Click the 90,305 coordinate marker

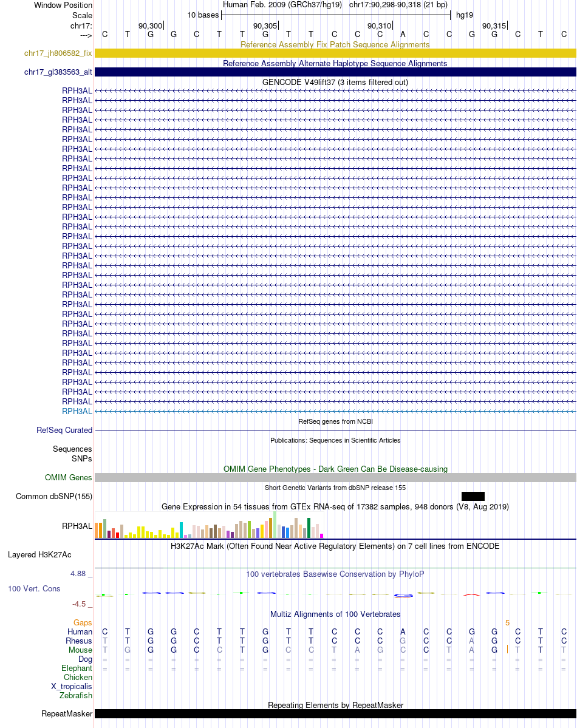tap(265, 26)
